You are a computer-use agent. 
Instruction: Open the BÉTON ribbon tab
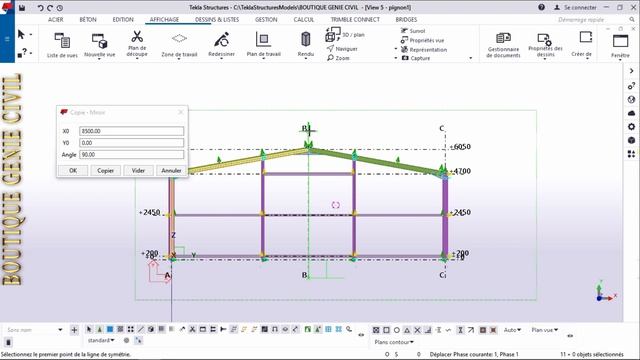coord(88,20)
